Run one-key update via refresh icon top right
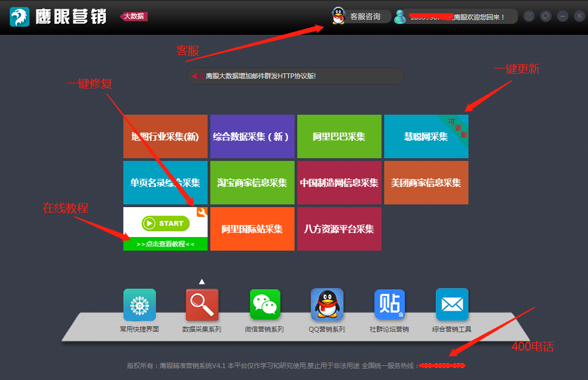The height and width of the screenshot is (380, 588). pos(545,16)
